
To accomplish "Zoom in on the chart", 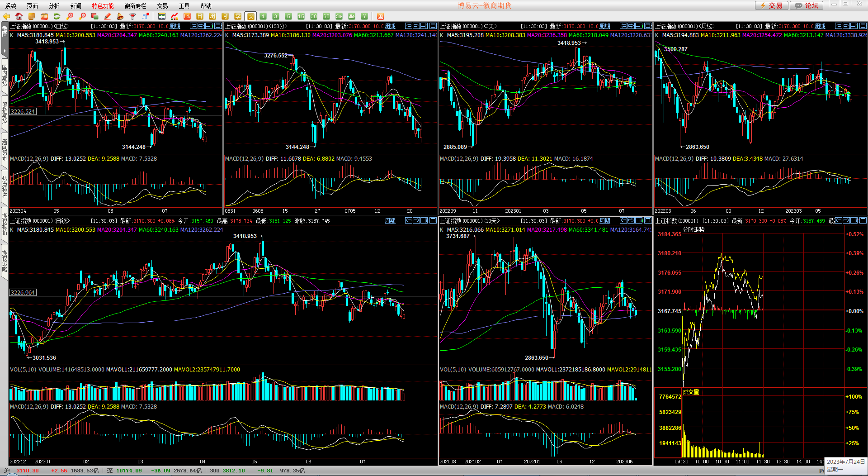I will click(x=70, y=16).
